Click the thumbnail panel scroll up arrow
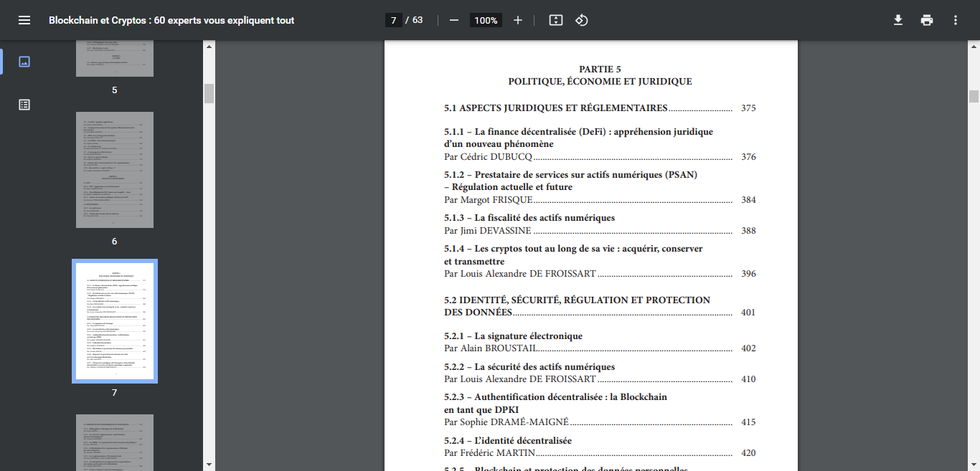This screenshot has width=980, height=471. click(209, 47)
